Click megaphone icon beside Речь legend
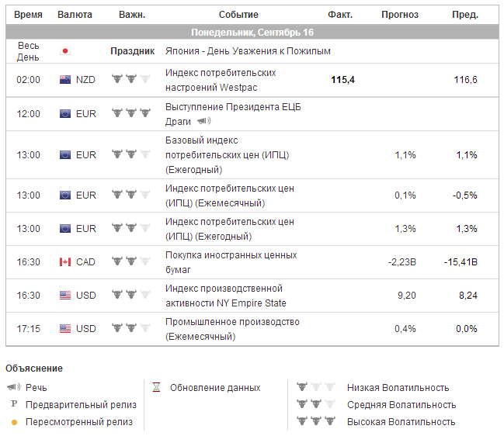Screen dimensions: 504x436 pos(14,388)
